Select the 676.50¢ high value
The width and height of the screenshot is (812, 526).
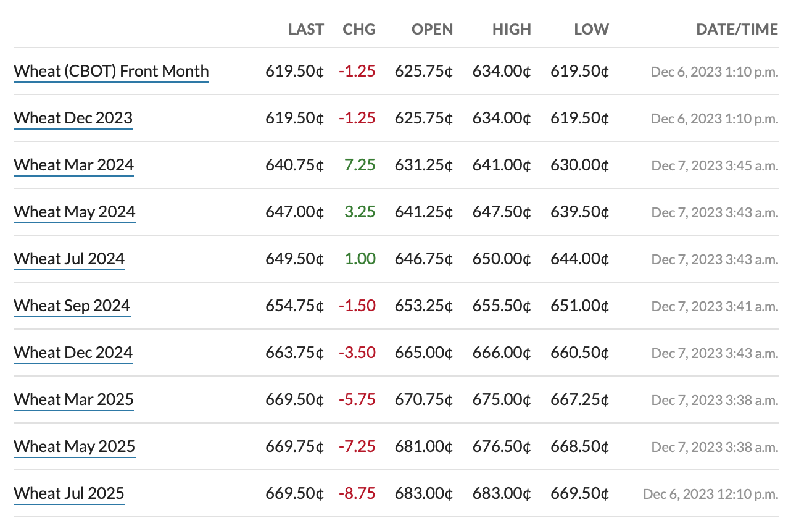502,447
